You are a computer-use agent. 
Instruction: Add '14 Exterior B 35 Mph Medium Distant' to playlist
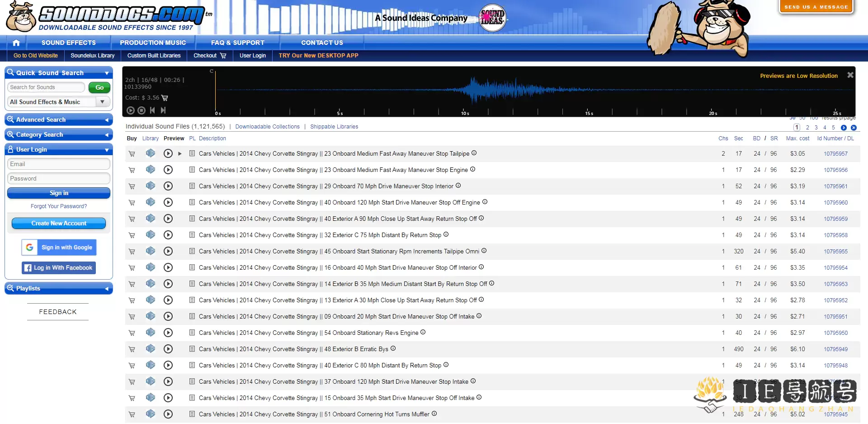[x=192, y=284]
